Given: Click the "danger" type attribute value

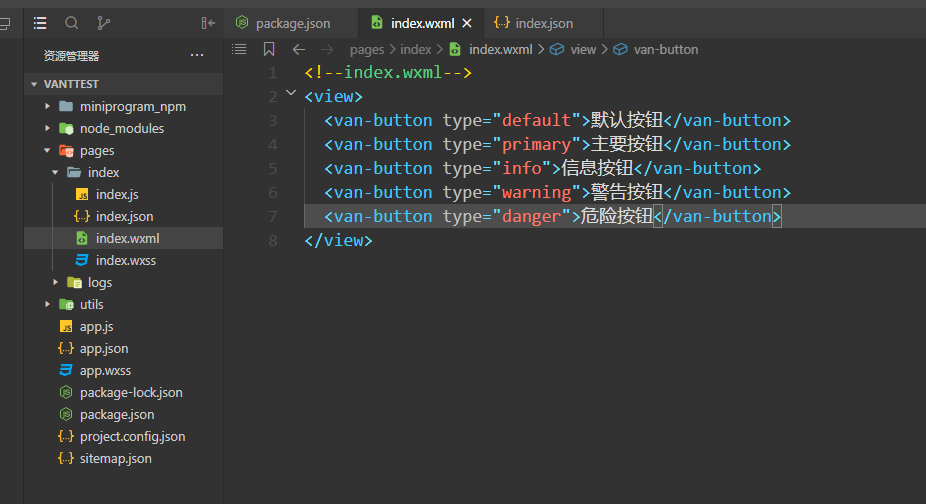Looking at the screenshot, I should click(532, 216).
